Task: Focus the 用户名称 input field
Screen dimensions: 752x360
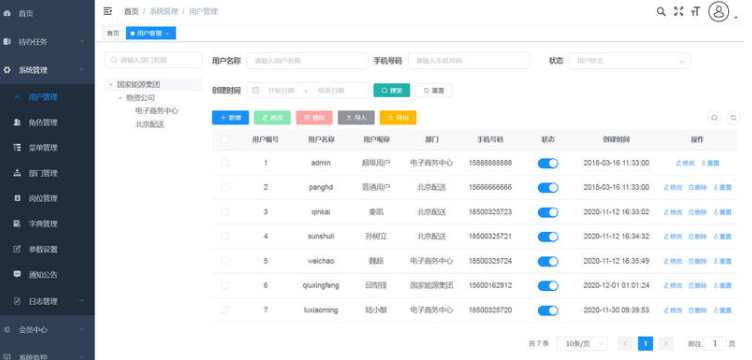Action: pos(307,61)
